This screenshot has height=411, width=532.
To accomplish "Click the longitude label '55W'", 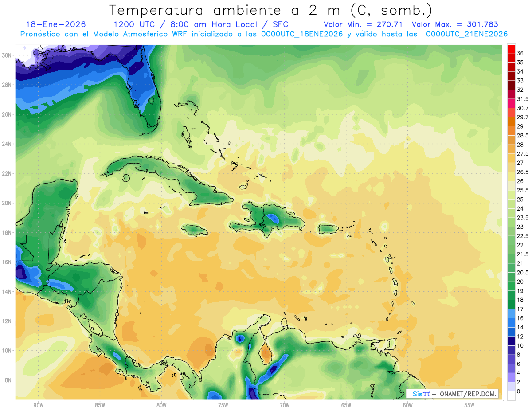I will [469, 405].
